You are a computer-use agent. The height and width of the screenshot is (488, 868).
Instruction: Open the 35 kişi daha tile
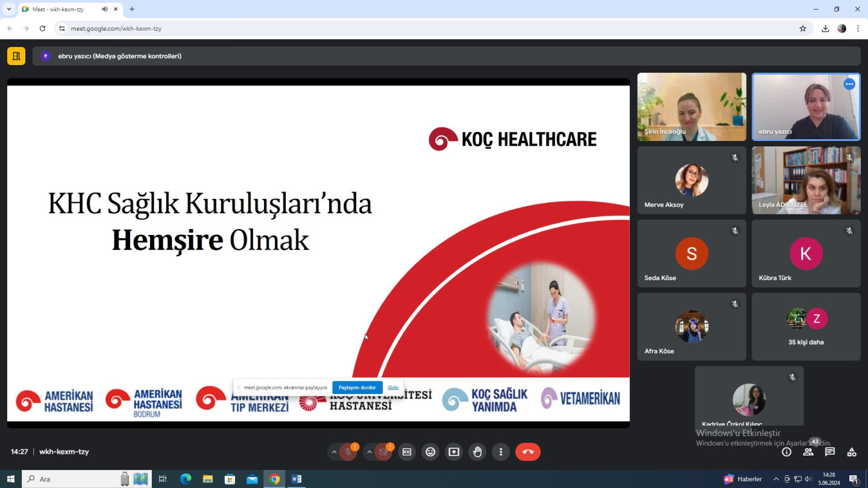click(x=806, y=327)
